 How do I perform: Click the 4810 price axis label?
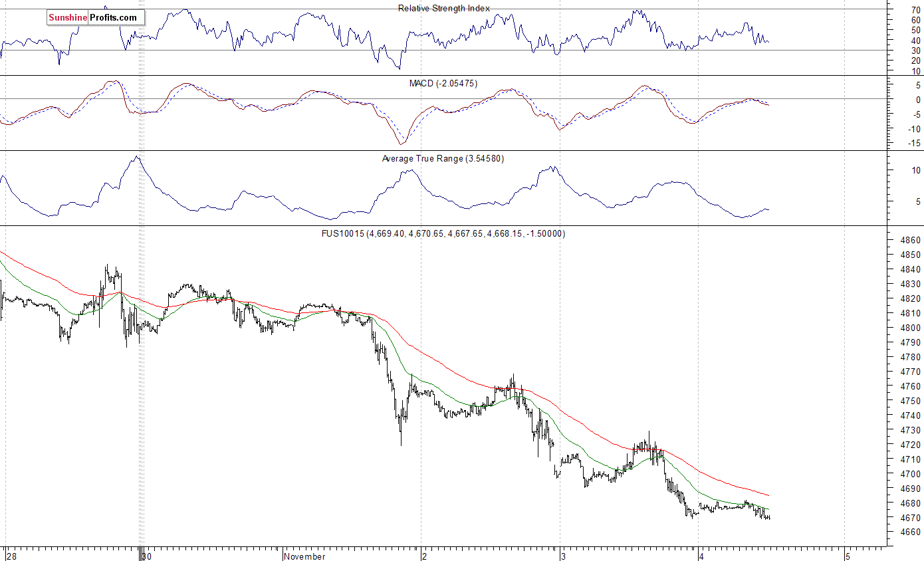(911, 313)
